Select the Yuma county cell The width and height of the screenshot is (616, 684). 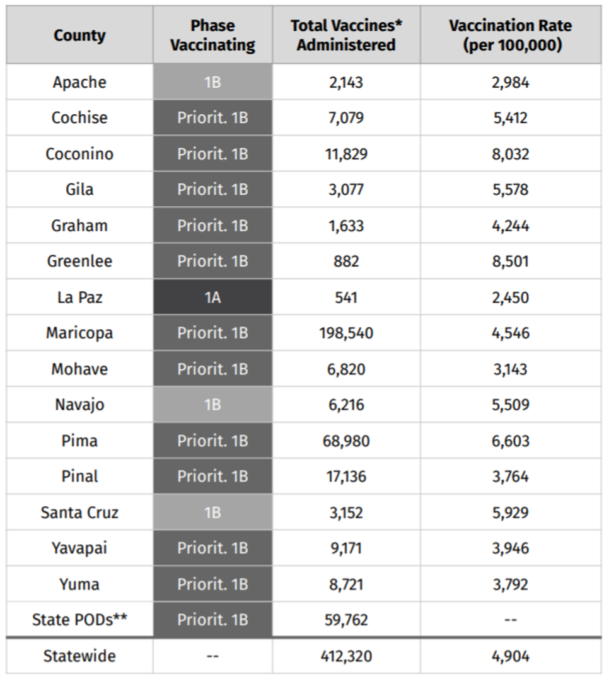[79, 584]
